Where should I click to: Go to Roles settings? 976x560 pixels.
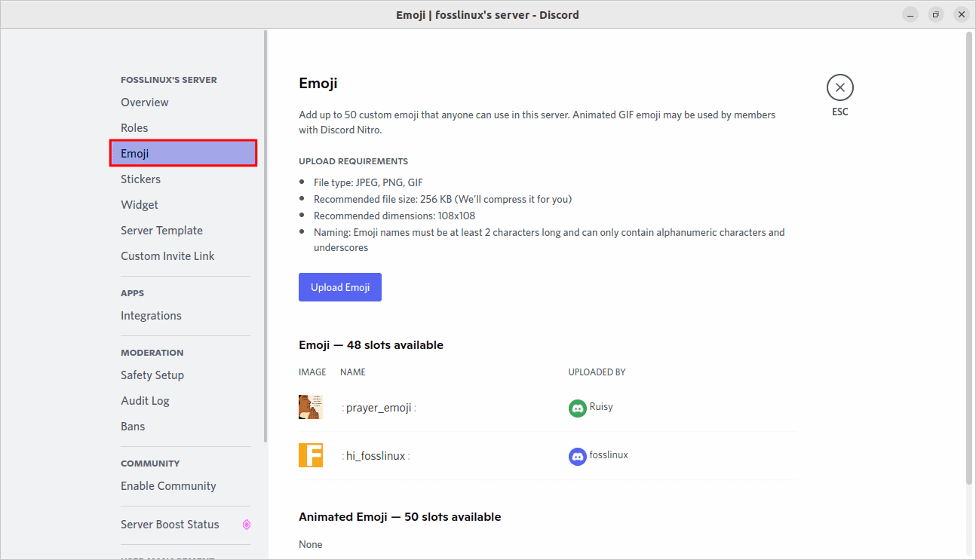tap(134, 128)
